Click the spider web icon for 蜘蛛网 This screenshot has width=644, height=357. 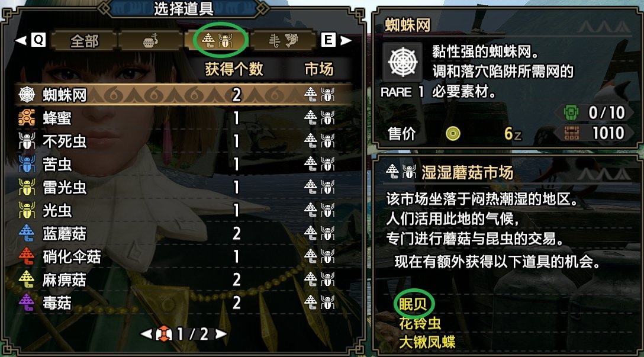coord(27,95)
